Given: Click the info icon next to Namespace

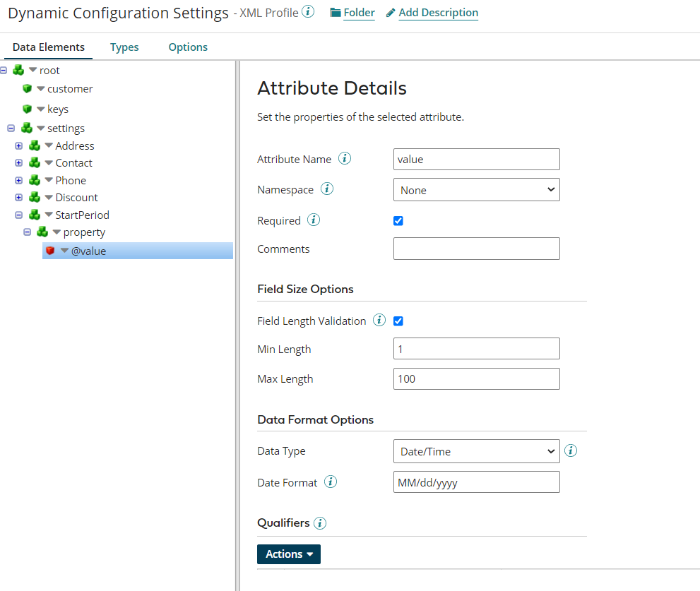Looking at the screenshot, I should 326,189.
